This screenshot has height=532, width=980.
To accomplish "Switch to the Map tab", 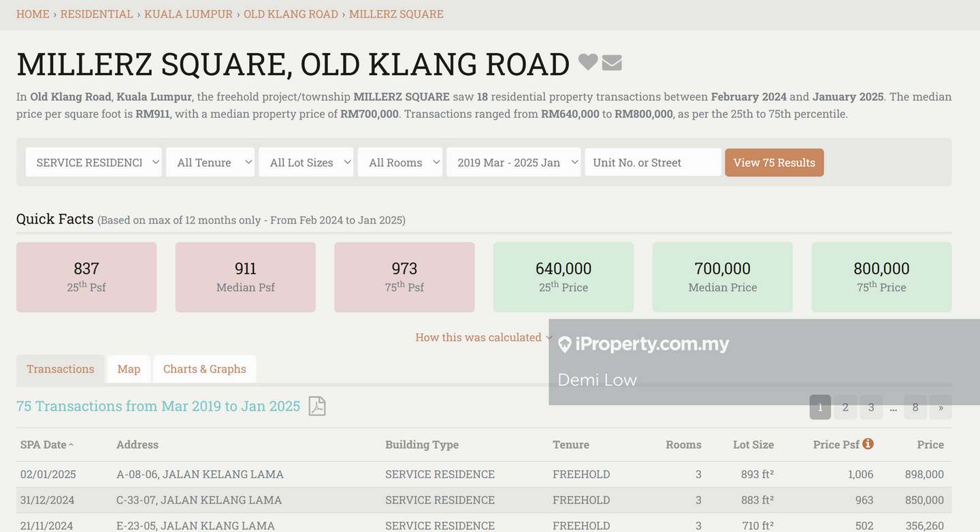I will coord(129,369).
